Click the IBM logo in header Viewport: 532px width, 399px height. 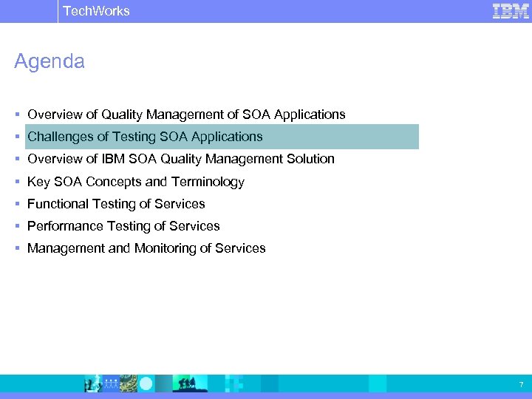click(x=511, y=11)
